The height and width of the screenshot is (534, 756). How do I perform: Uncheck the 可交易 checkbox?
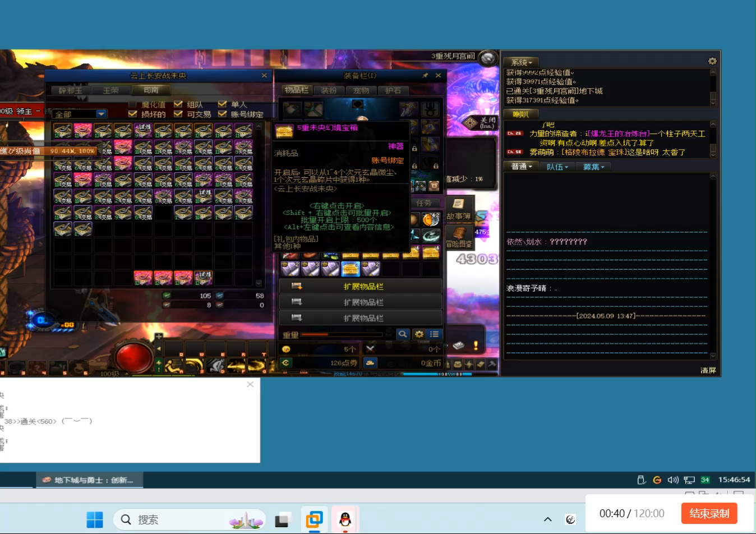(178, 114)
